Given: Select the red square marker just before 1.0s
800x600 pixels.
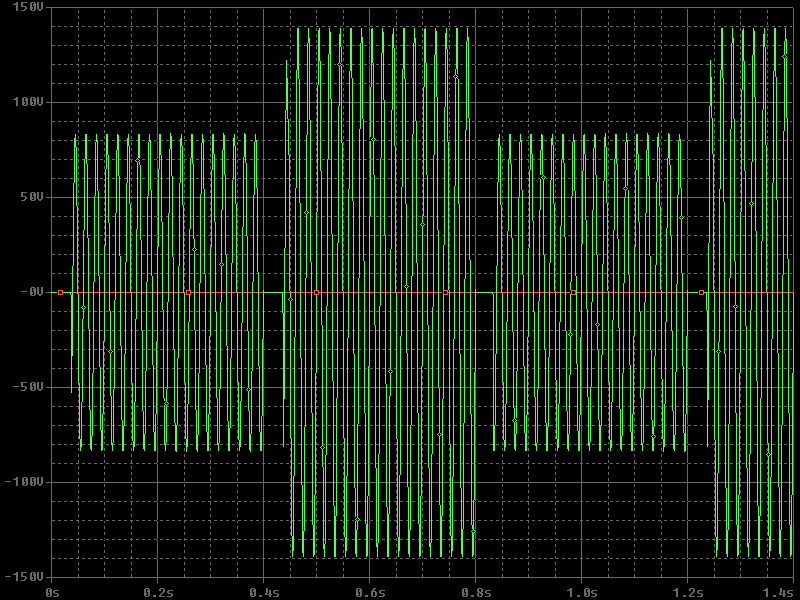Looking at the screenshot, I should pyautogui.click(x=573, y=292).
